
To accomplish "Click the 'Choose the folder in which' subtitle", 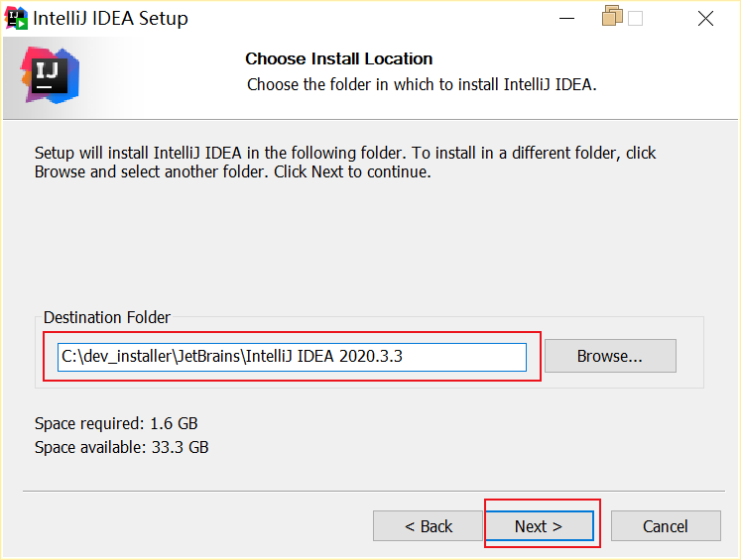I will click(x=422, y=85).
